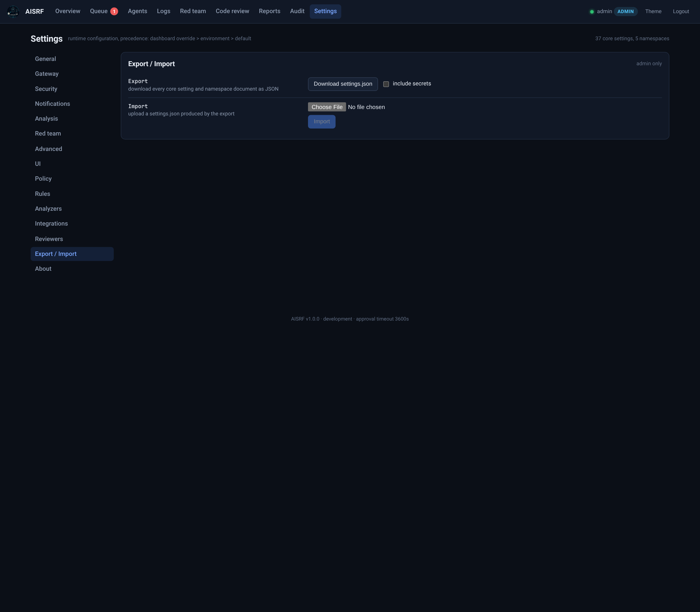Go to the Audit page

tap(297, 11)
